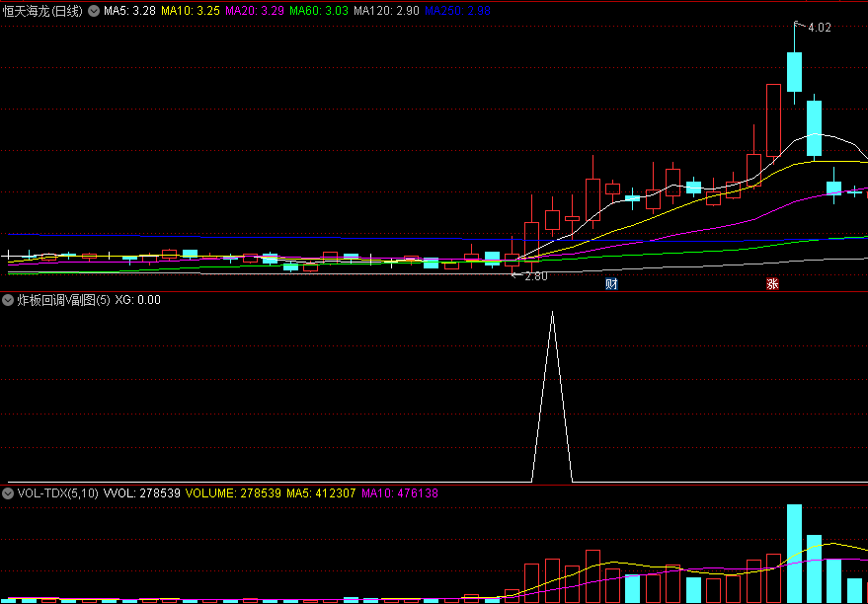
Task: Select the MA250: 2.98 label
Action: (x=457, y=11)
